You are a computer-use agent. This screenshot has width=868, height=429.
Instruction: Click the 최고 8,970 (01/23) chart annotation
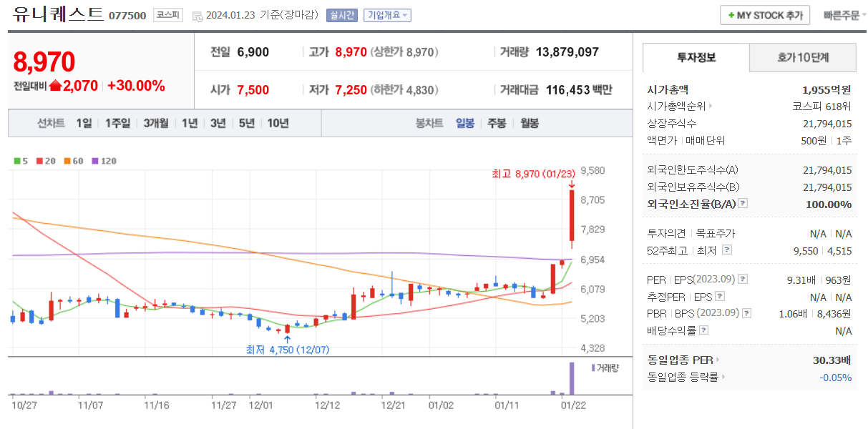pos(534,174)
